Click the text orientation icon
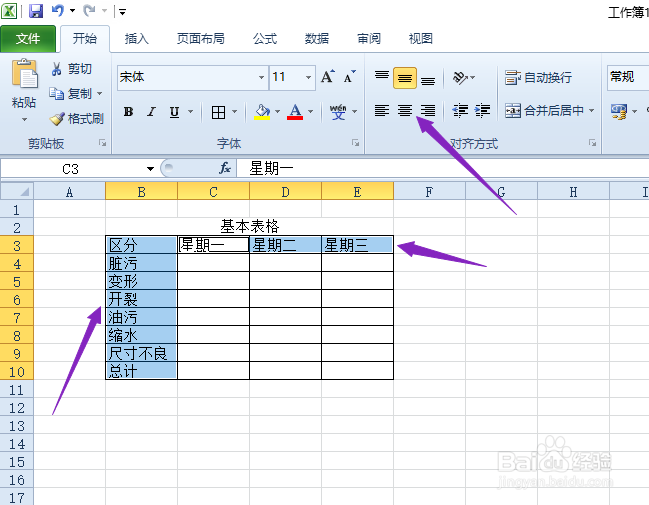Image resolution: width=649 pixels, height=505 pixels. (460, 77)
